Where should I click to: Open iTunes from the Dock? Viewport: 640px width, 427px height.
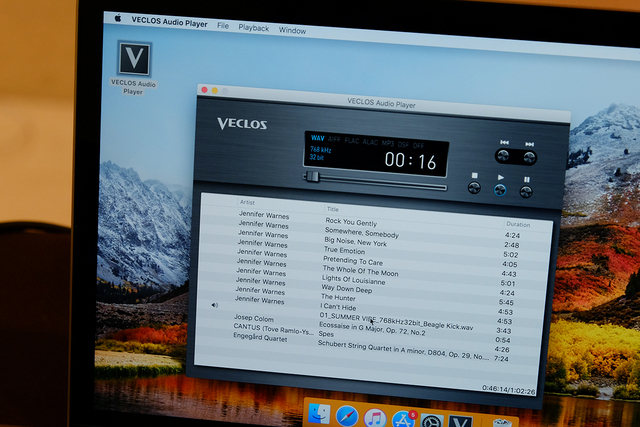375,418
